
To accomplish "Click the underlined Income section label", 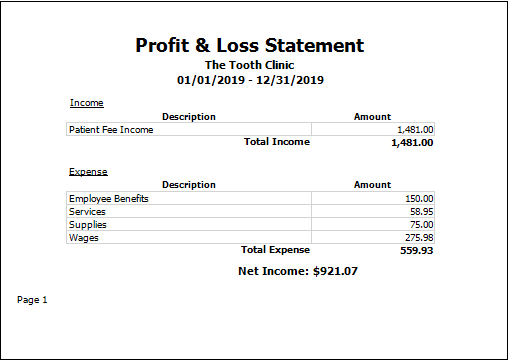I will point(87,103).
